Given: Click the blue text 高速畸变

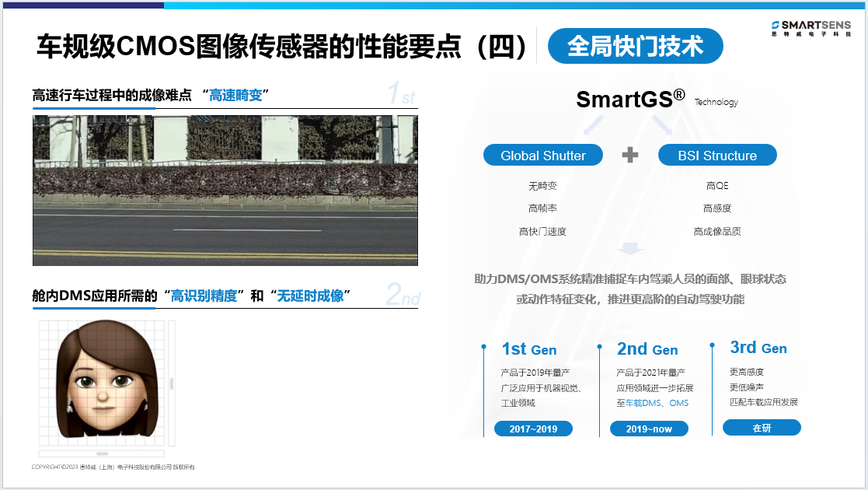Looking at the screenshot, I should coord(235,96).
